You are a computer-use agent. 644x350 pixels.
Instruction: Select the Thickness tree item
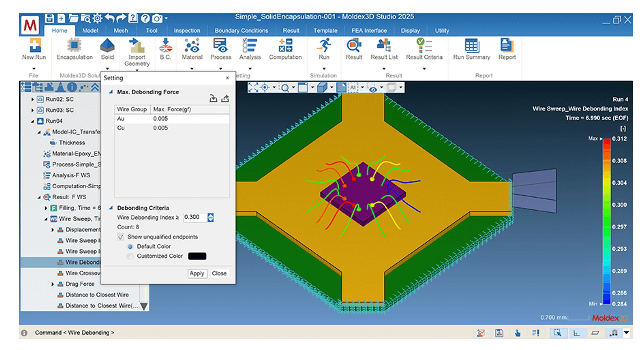pos(71,143)
